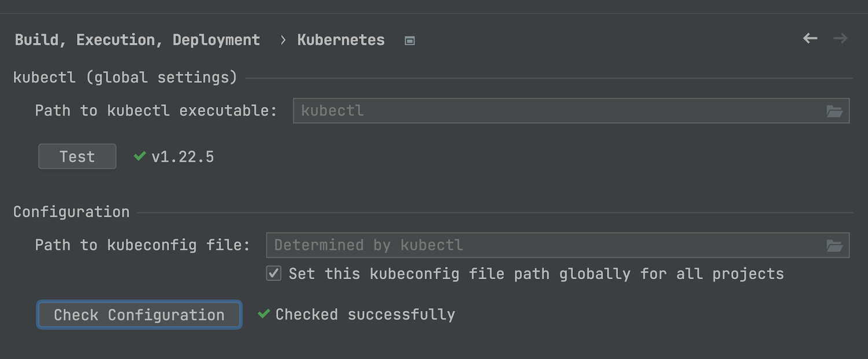The height and width of the screenshot is (359, 868).
Task: Browse for kubeconfig file via folder icon
Action: pyautogui.click(x=834, y=246)
